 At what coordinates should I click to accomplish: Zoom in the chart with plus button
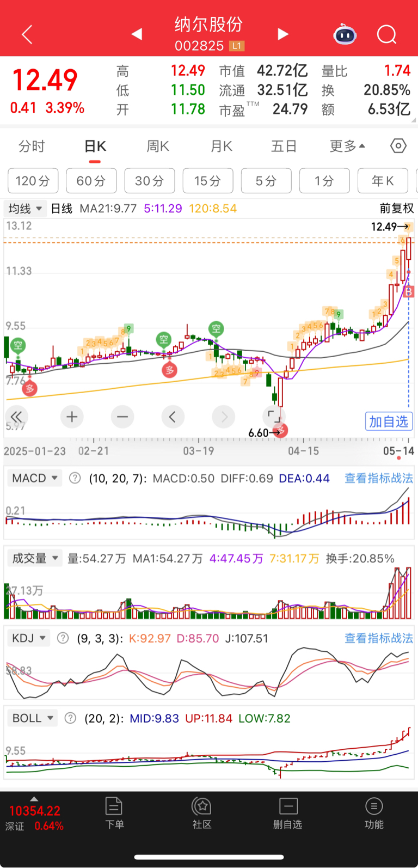tap(72, 417)
